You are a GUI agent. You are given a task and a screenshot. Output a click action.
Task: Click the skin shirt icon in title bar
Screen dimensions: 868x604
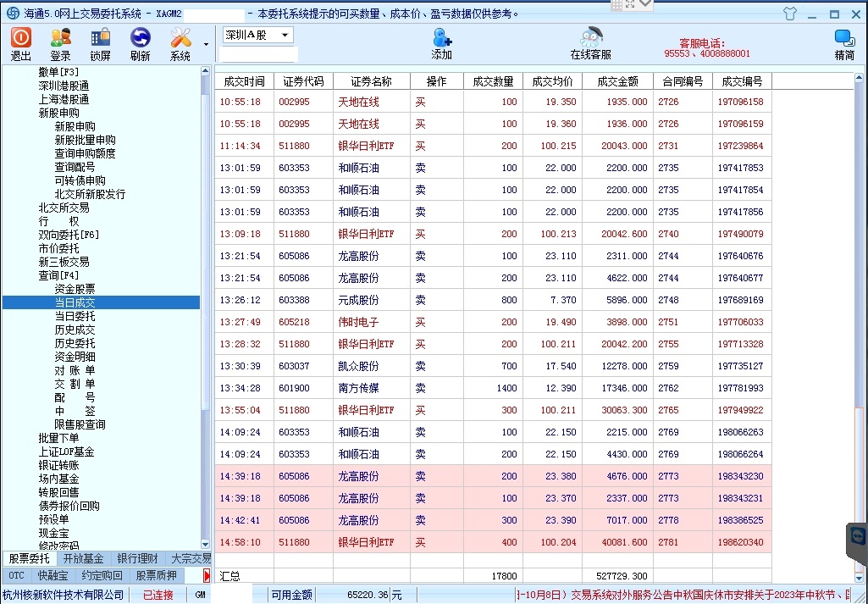(790, 14)
